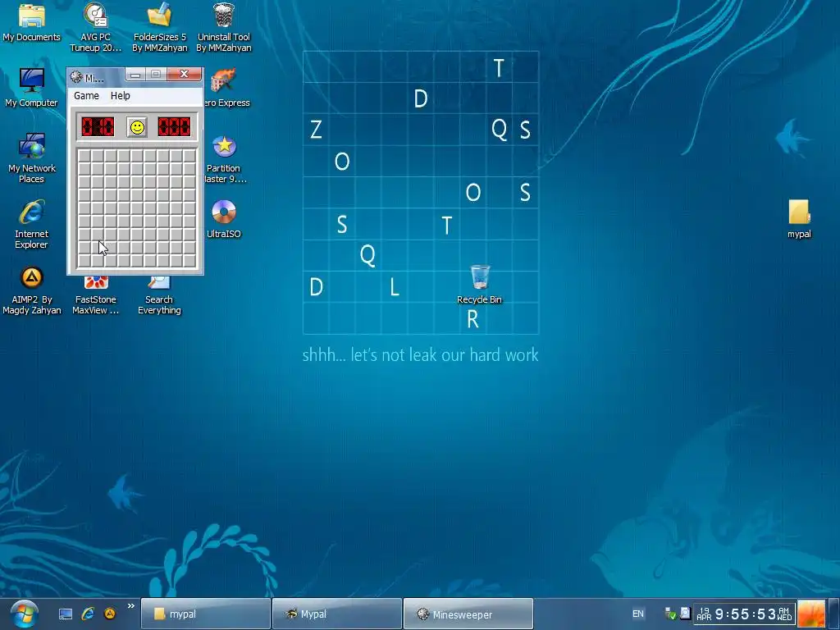Select the AVG PC Tuneup desktop icon
Image resolution: width=840 pixels, height=630 pixels.
[x=95, y=27]
